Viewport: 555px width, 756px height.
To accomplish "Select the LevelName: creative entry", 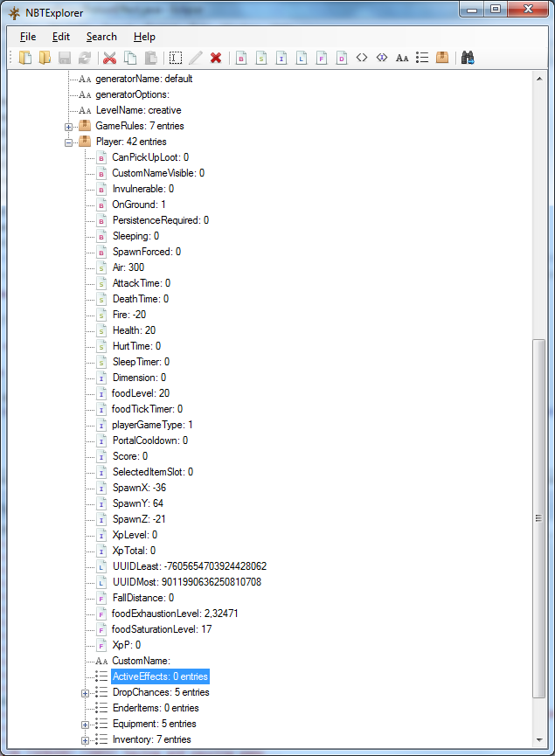I will [x=138, y=110].
